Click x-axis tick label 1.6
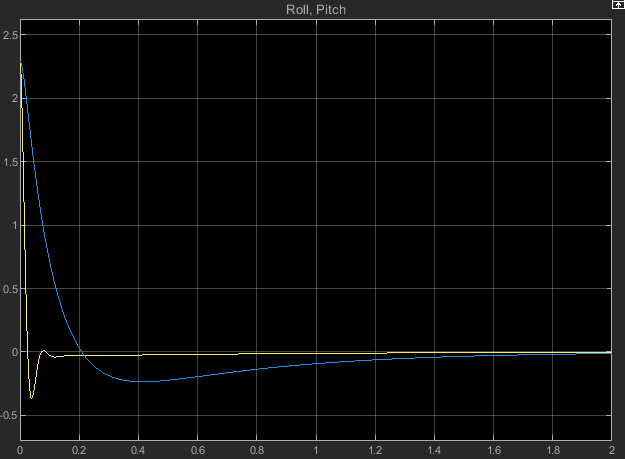This screenshot has width=625, height=459. click(493, 451)
